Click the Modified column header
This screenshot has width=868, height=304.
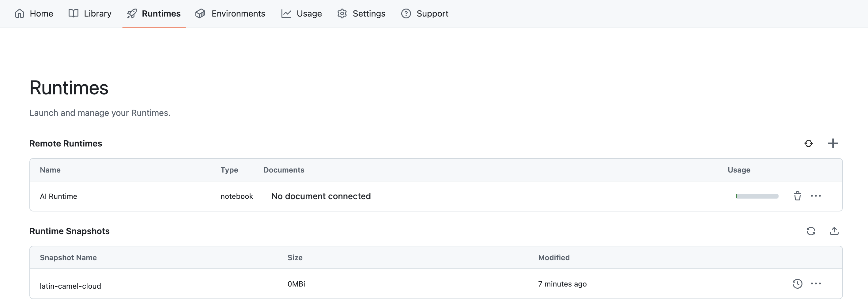point(554,257)
